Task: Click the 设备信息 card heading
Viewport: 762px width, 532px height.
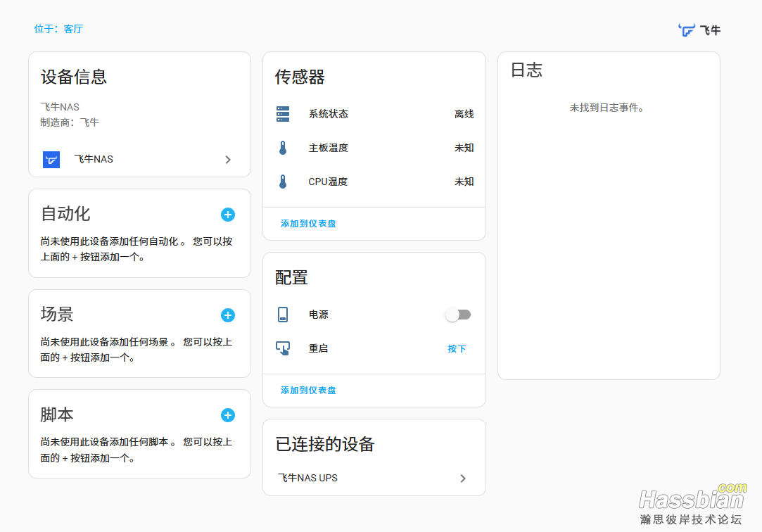Action: point(74,77)
